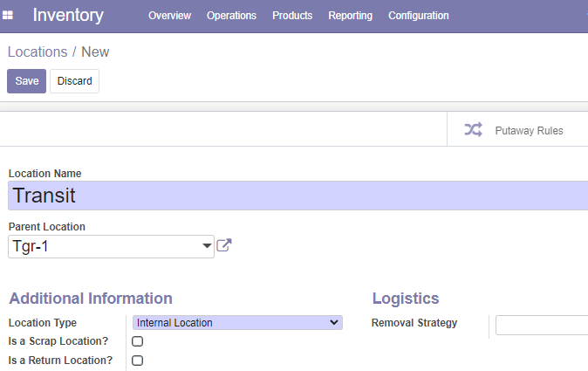Enable the Is a Return Location checkbox

137,361
